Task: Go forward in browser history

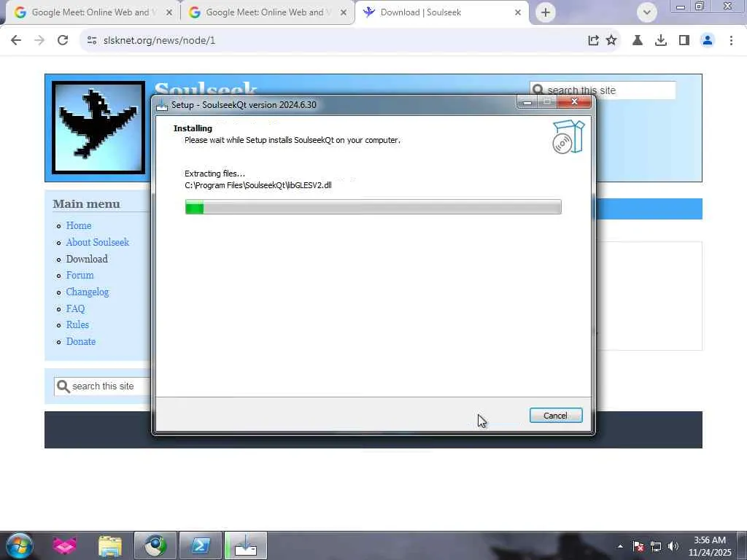Action: click(x=39, y=41)
